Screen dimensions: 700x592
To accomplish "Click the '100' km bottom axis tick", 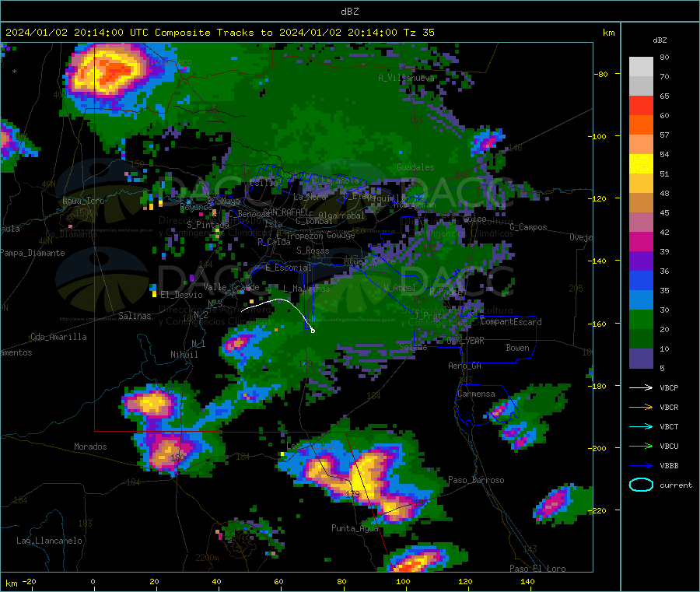I will pos(403,581).
